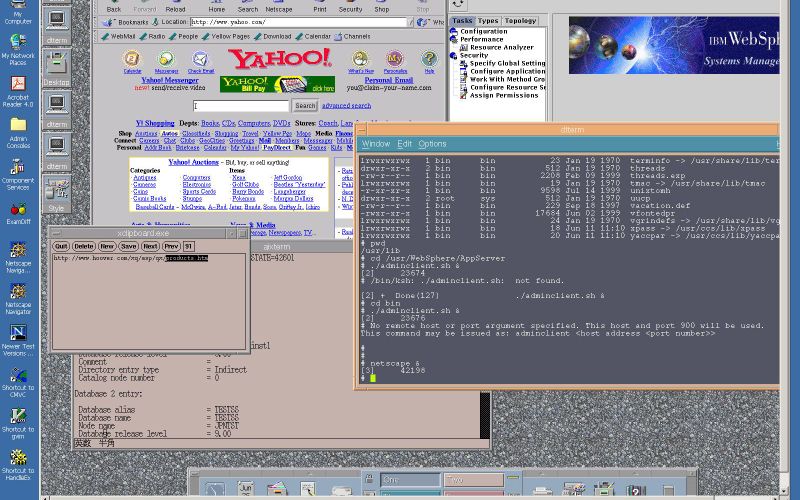
Task: Open the Window menu in dtterm
Action: point(376,144)
